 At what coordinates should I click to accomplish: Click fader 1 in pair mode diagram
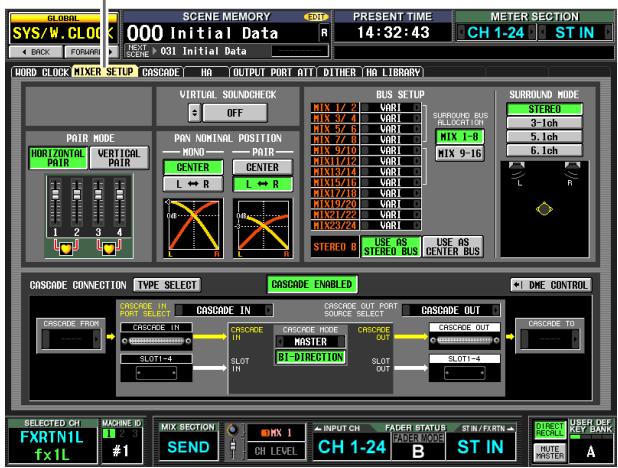click(55, 203)
